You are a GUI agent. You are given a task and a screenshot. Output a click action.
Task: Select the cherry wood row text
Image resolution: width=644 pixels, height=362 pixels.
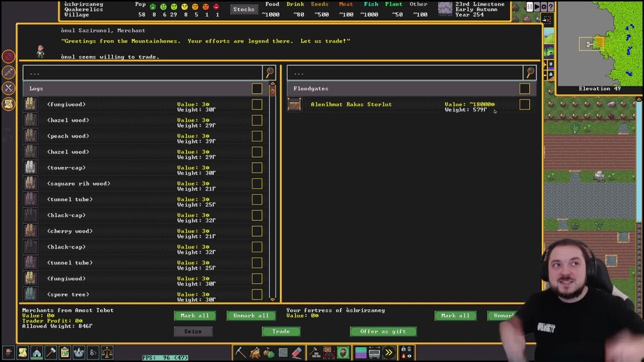point(70,231)
